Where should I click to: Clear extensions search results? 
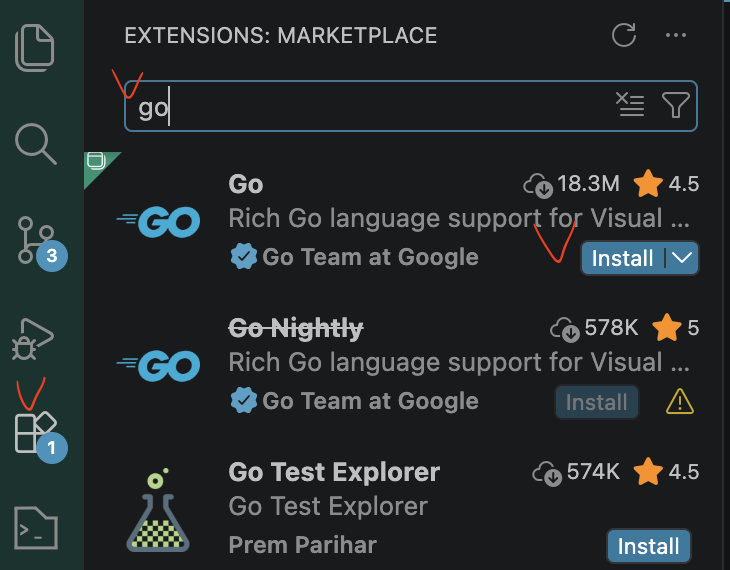click(x=630, y=105)
